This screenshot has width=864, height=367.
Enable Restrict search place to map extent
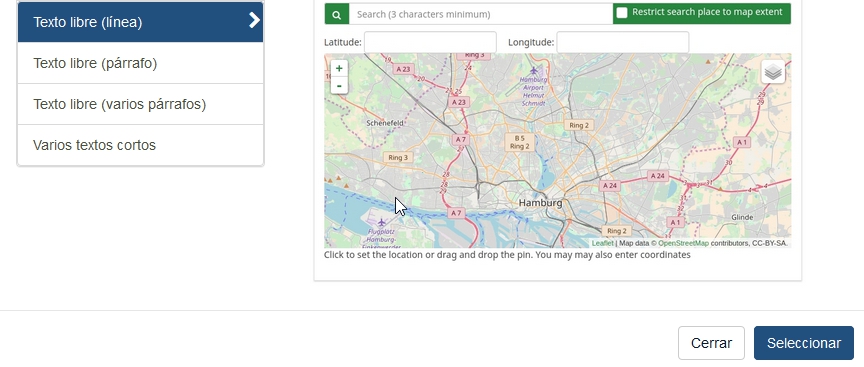click(x=622, y=13)
